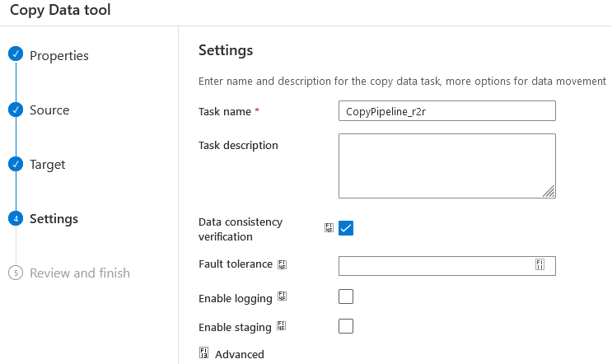Click the info icon next to Fault tolerance
This screenshot has height=364, width=612.
click(283, 264)
